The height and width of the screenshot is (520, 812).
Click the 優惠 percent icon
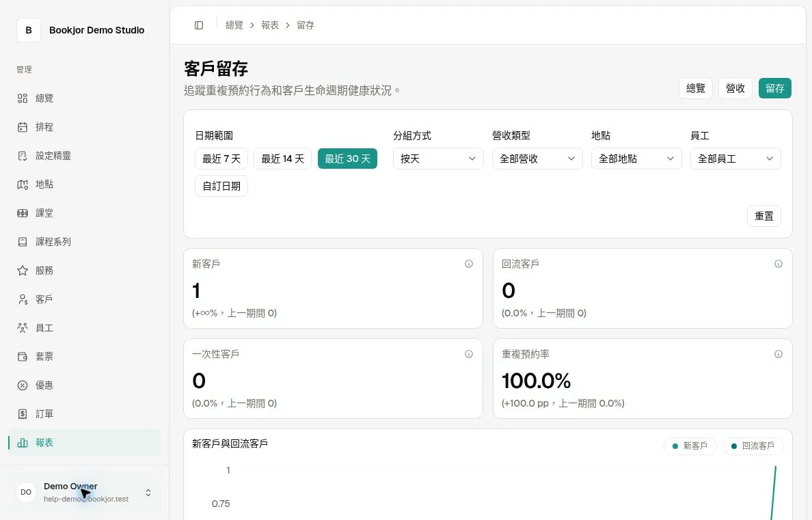pos(23,385)
